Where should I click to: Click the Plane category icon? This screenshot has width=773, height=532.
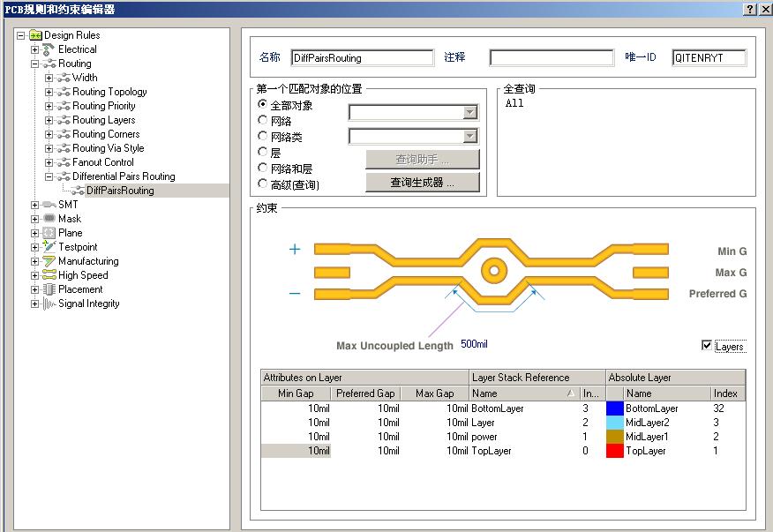pyautogui.click(x=49, y=233)
